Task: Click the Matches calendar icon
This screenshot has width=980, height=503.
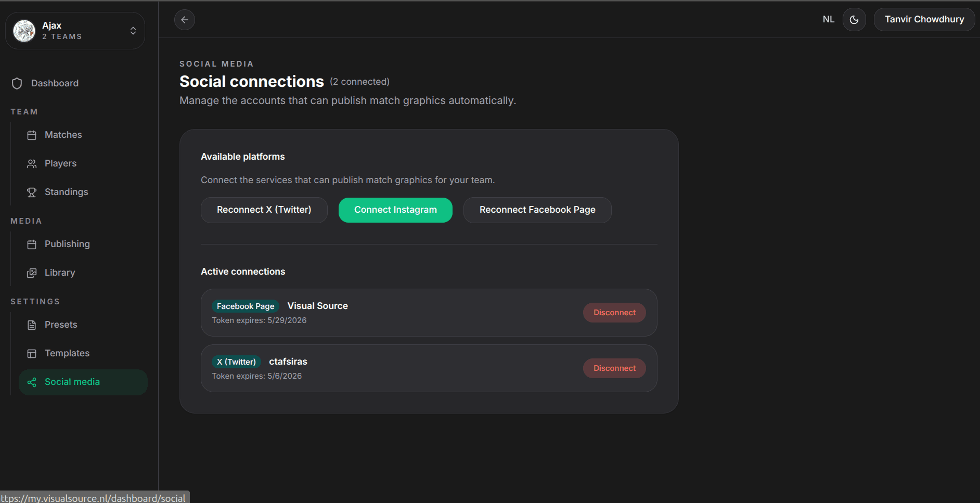Action: point(32,135)
